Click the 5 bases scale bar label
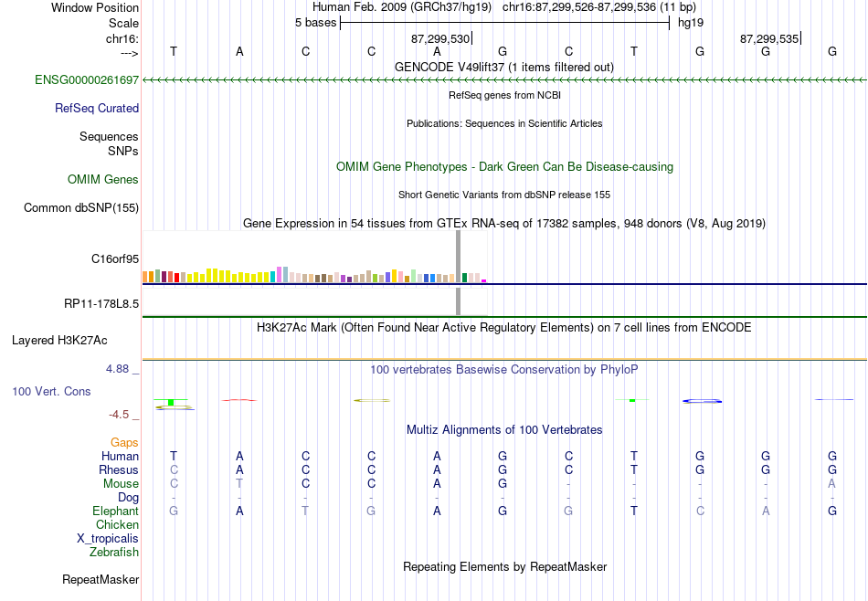Image resolution: width=868 pixels, height=601 pixels. coord(315,23)
